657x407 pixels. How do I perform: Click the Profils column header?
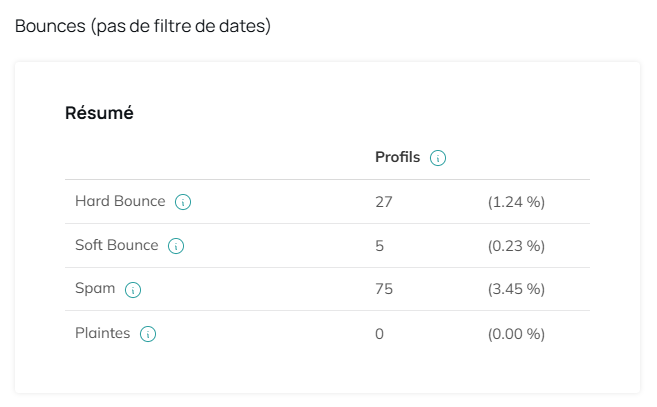coord(398,157)
